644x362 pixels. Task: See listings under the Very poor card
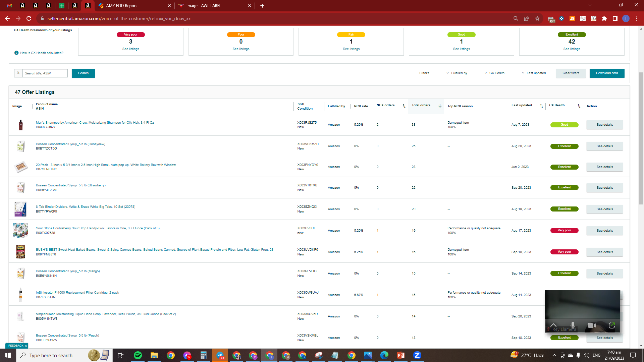pyautogui.click(x=131, y=49)
